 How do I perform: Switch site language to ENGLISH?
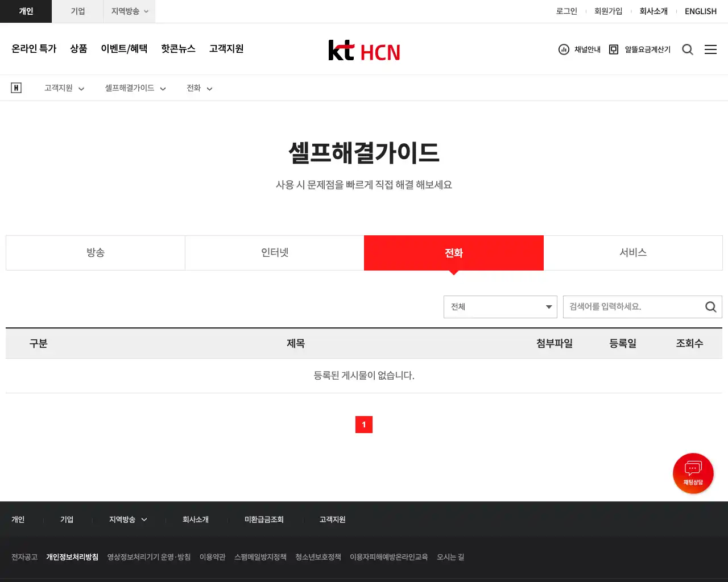tap(701, 11)
